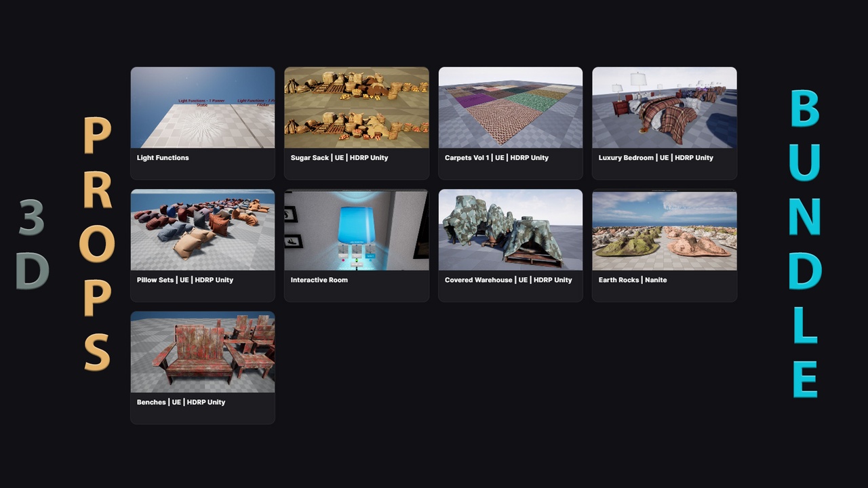Click the 'Carpets Vol 1 | UE | HDRP Unity' title
The height and width of the screenshot is (488, 868).
tap(496, 158)
